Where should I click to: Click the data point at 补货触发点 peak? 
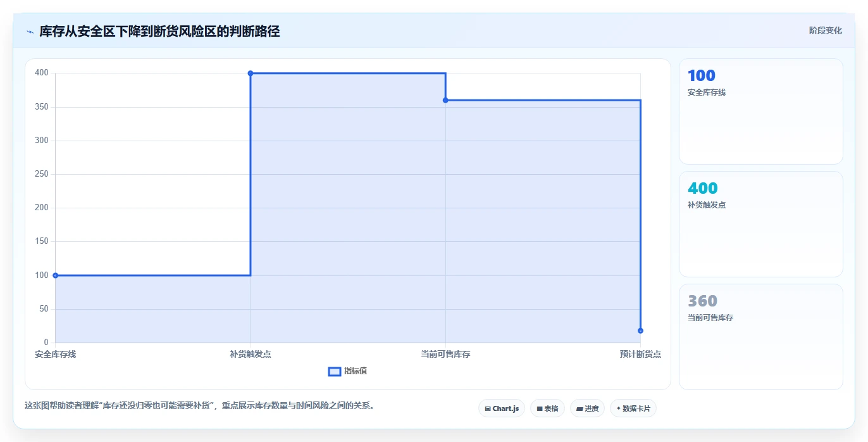tap(251, 73)
